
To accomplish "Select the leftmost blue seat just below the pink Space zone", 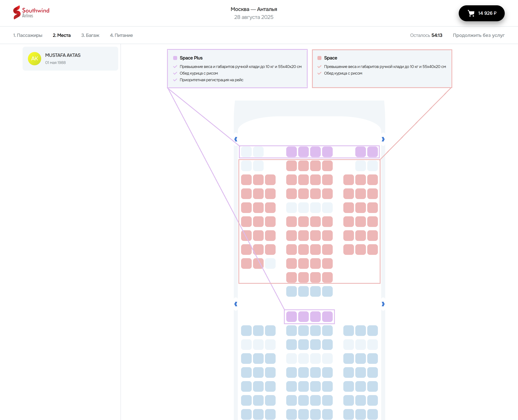I will click(x=291, y=292).
